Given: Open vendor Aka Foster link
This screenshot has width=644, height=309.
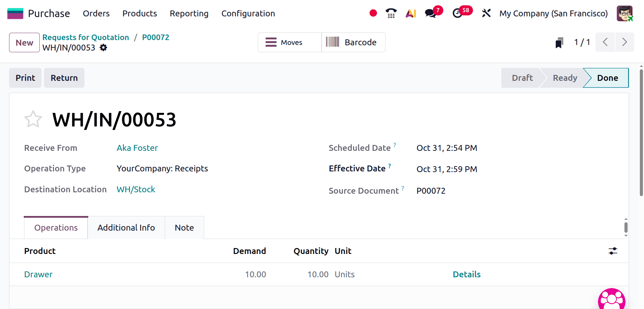Looking at the screenshot, I should (137, 148).
